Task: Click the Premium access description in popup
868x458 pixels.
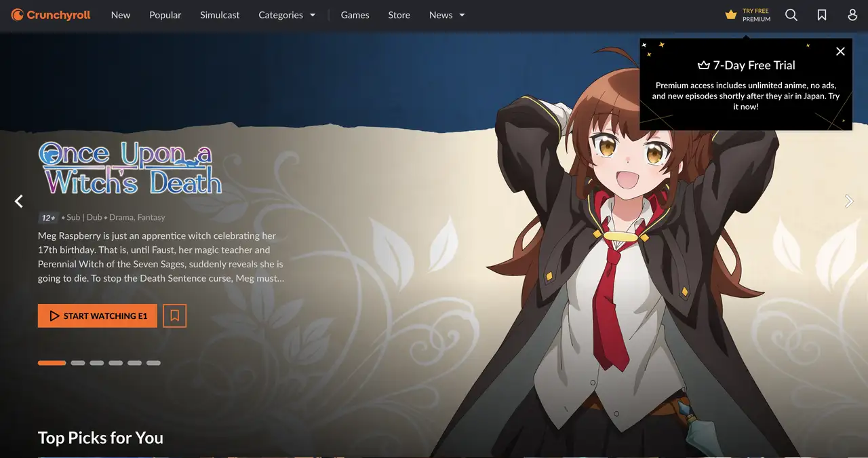Action: (746, 96)
